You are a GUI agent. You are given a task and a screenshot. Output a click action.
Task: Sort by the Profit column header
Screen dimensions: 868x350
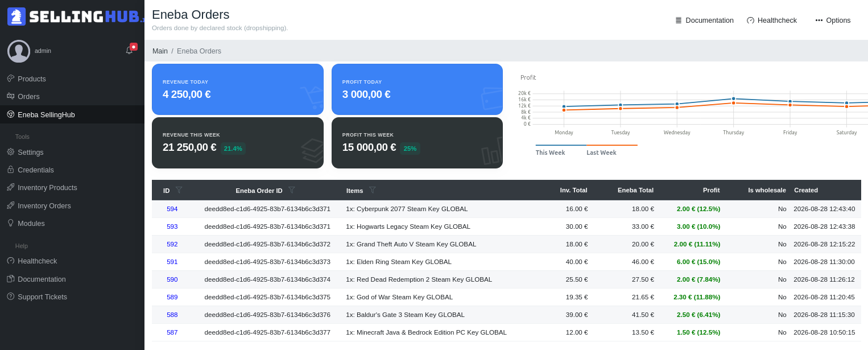pos(711,190)
